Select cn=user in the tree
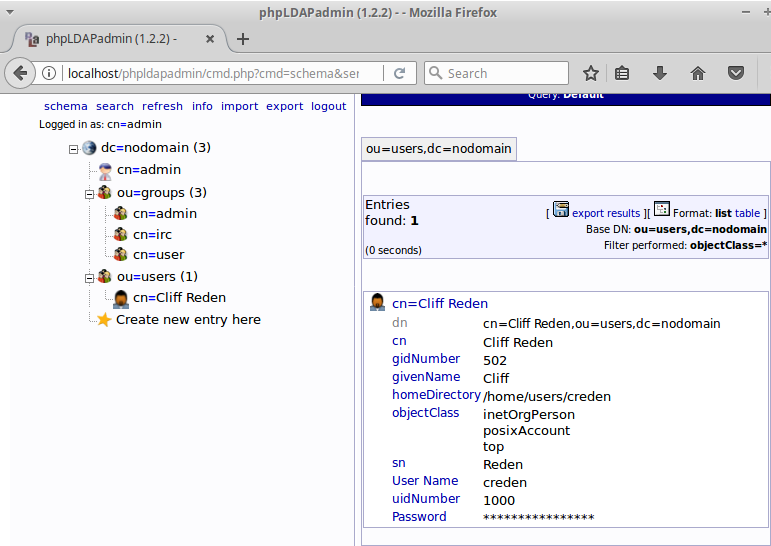Screen dimensions: 771x546 [x=158, y=255]
